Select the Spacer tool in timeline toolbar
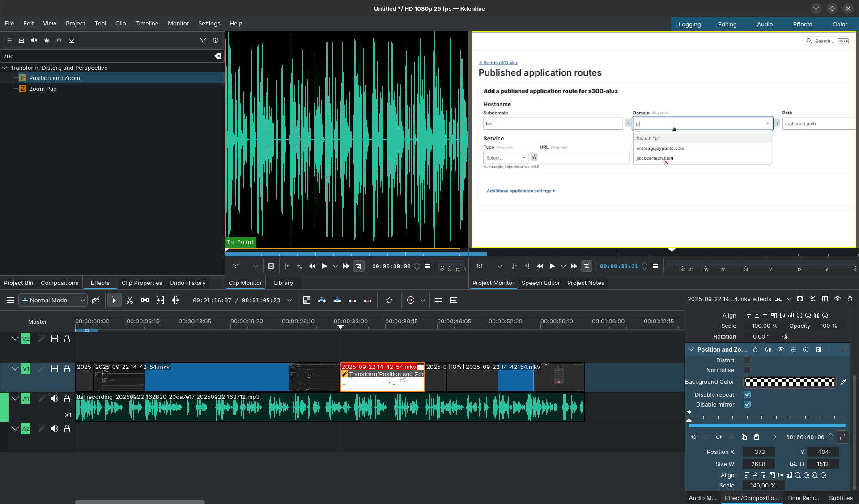The height and width of the screenshot is (504, 859). (145, 301)
